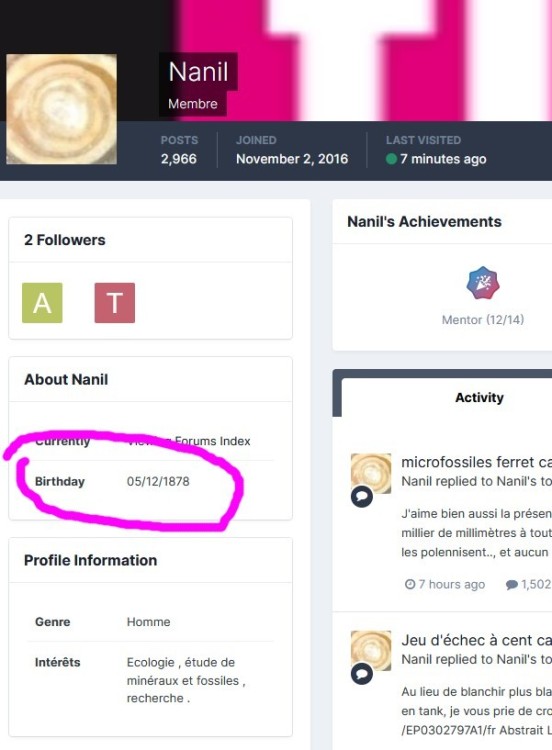Click the Nanil username header

point(199,72)
